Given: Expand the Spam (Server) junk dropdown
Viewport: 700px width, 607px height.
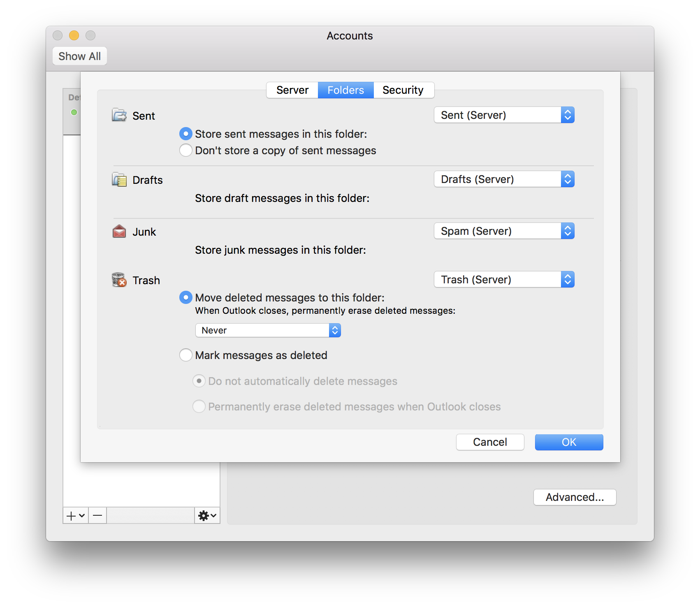Looking at the screenshot, I should click(504, 231).
